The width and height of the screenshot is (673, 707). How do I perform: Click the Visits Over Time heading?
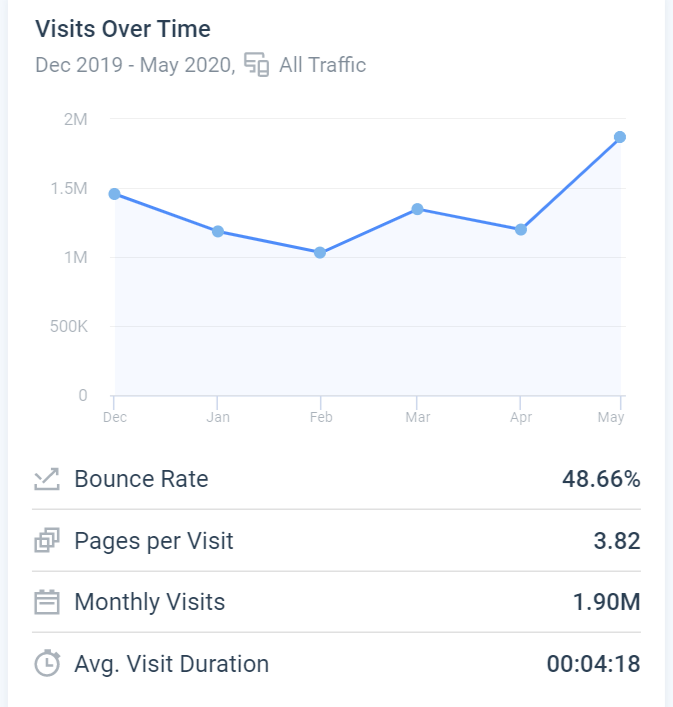coord(123,29)
